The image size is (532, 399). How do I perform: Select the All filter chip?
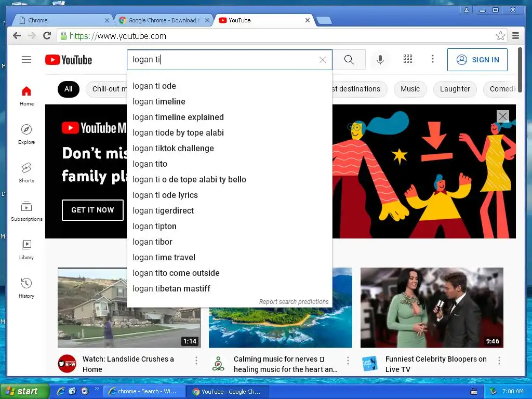tap(69, 89)
